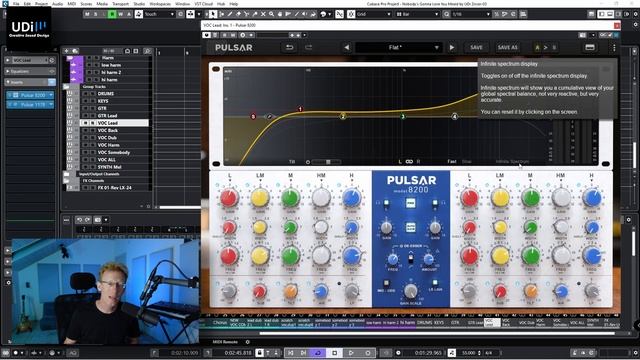Click the Pulsar undo arrow
The image size is (640, 360).
coord(289,47)
